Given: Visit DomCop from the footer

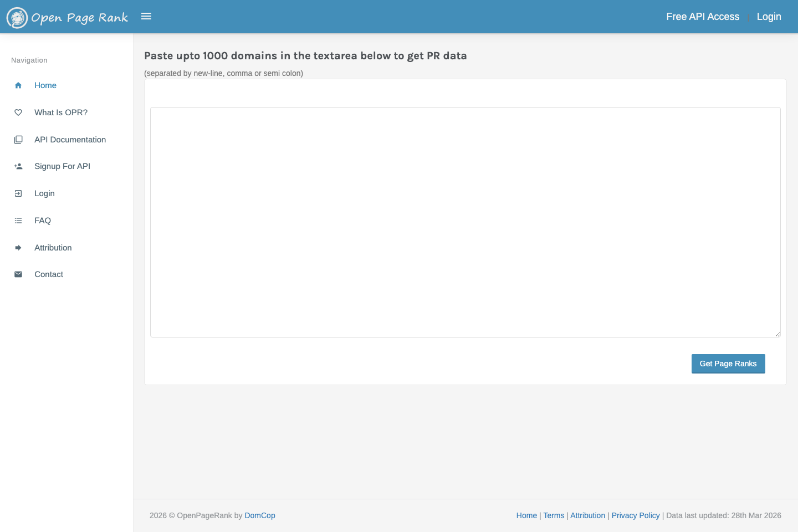Looking at the screenshot, I should tap(259, 515).
